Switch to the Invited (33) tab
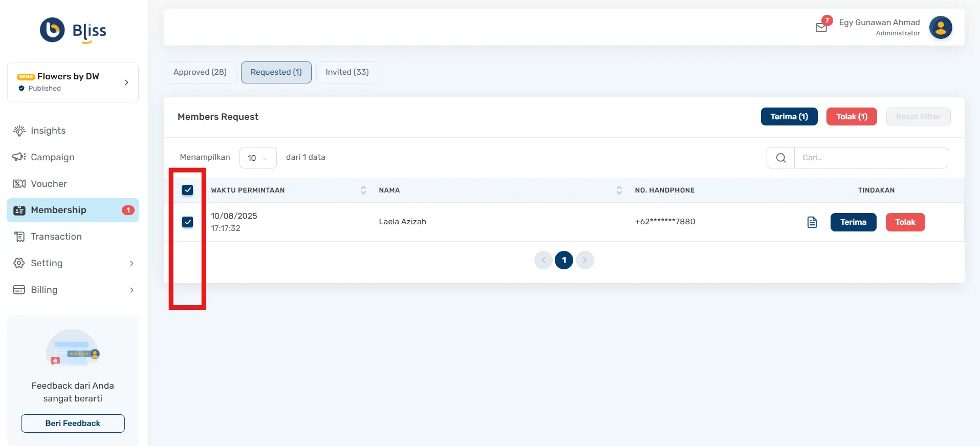980x446 pixels. tap(346, 72)
